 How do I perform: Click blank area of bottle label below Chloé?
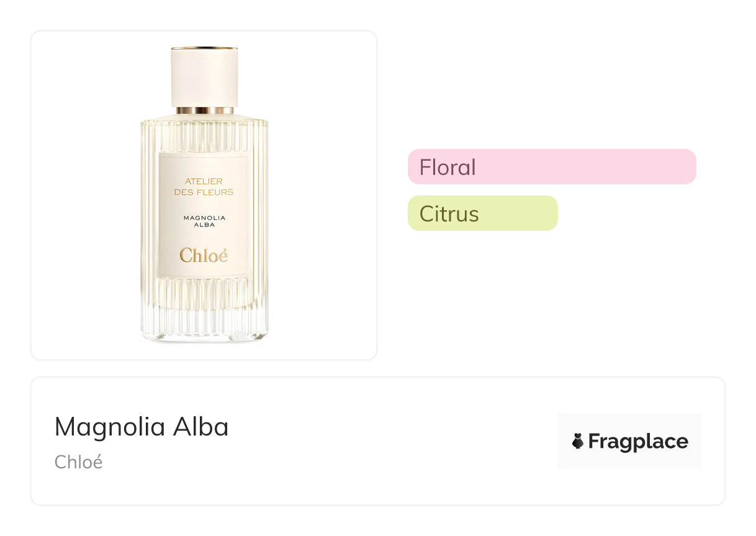[x=204, y=270]
